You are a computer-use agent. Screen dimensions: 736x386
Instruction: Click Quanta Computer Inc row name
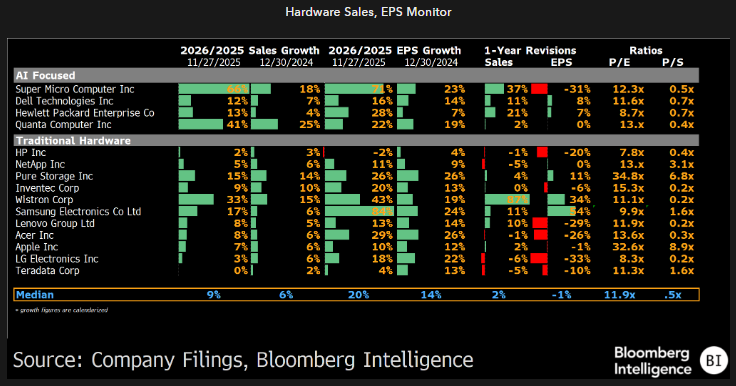[63, 124]
